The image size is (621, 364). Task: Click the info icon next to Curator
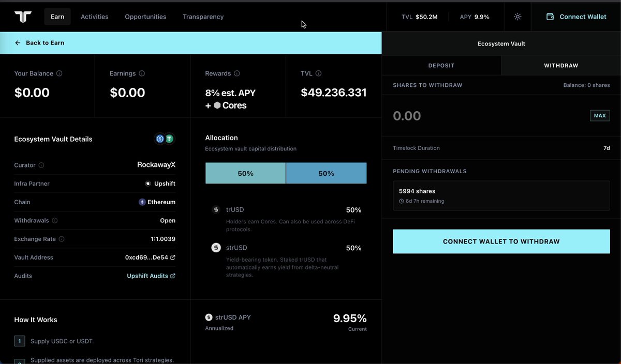pyautogui.click(x=41, y=165)
